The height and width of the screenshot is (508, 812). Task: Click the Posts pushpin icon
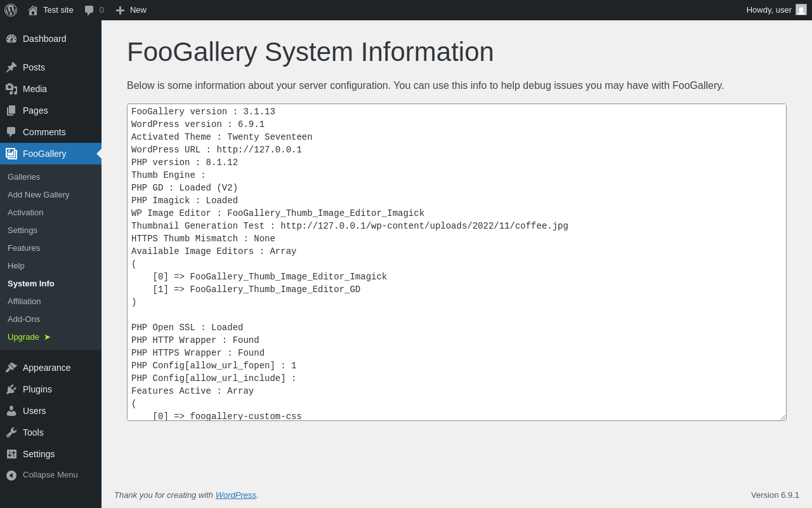click(11, 67)
